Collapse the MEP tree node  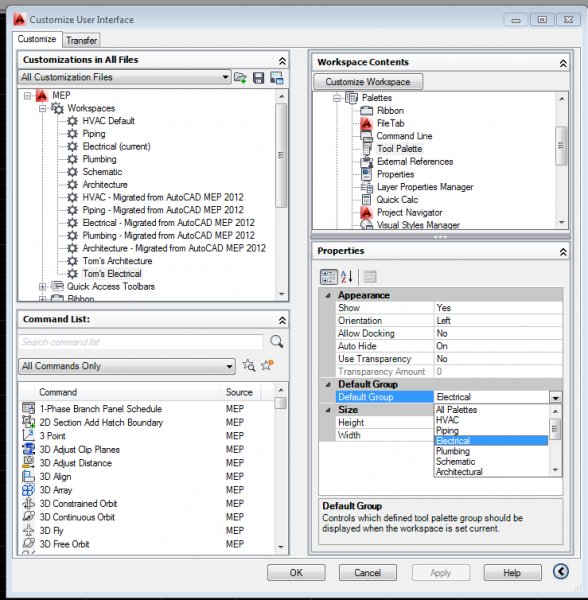click(x=28, y=95)
